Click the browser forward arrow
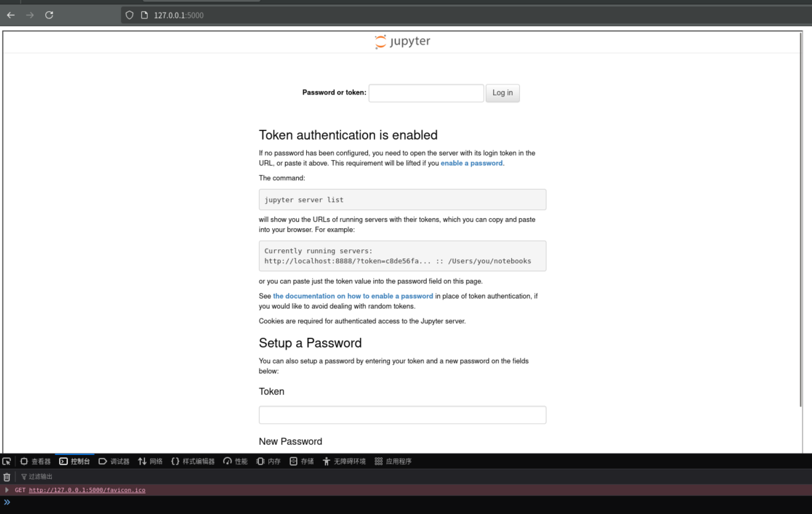 tap(30, 15)
